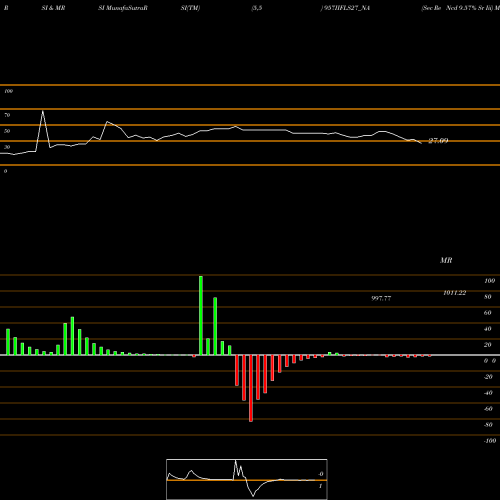Viewport: 500px width, 500px height.
Task: Click the MR axis label -80
Action: (x=488, y=425)
